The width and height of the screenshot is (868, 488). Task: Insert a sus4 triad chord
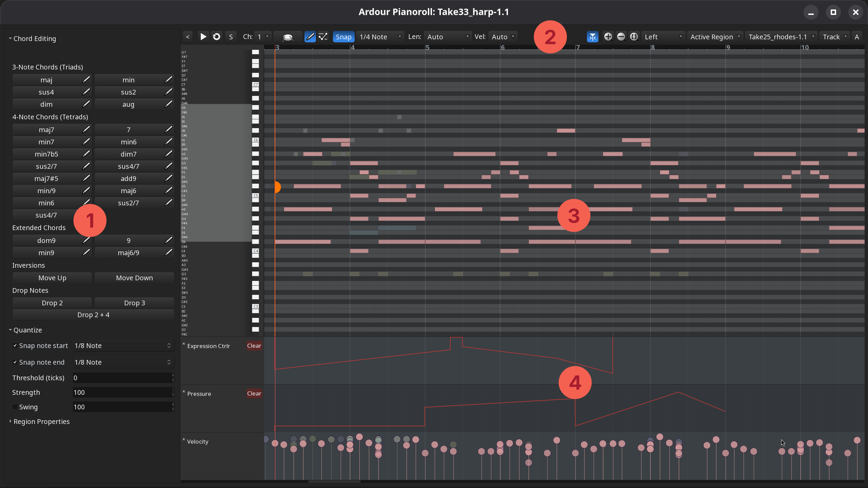(46, 92)
